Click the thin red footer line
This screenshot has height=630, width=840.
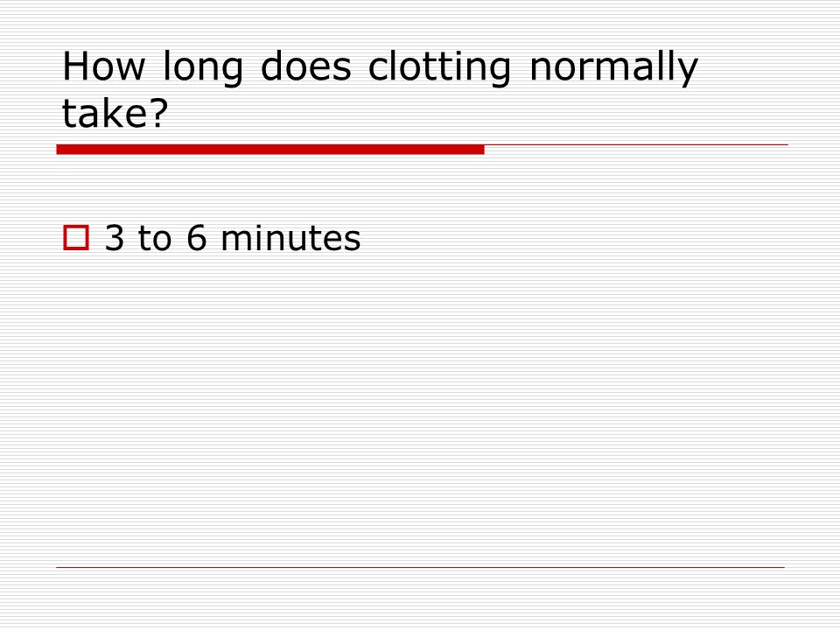421,567
